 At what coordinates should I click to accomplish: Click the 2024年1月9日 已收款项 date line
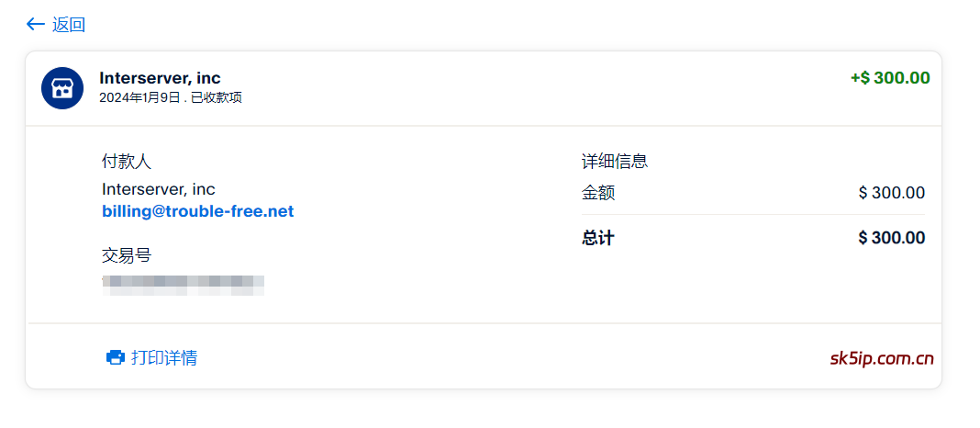click(171, 97)
